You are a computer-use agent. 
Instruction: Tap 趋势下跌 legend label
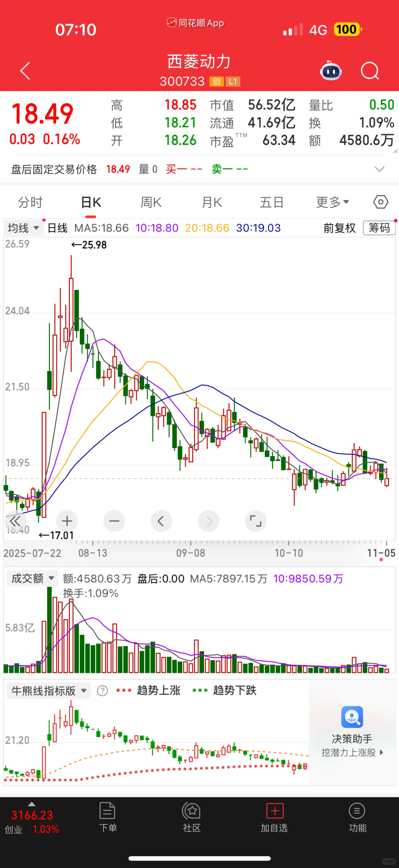(235, 690)
